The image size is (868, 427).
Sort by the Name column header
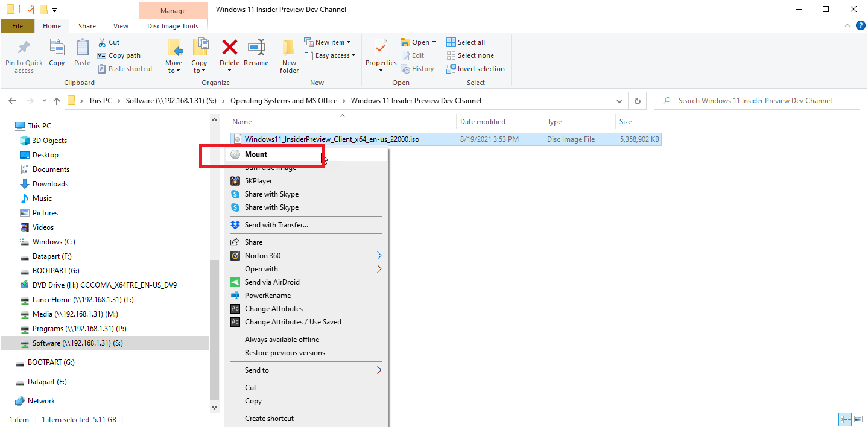342,122
